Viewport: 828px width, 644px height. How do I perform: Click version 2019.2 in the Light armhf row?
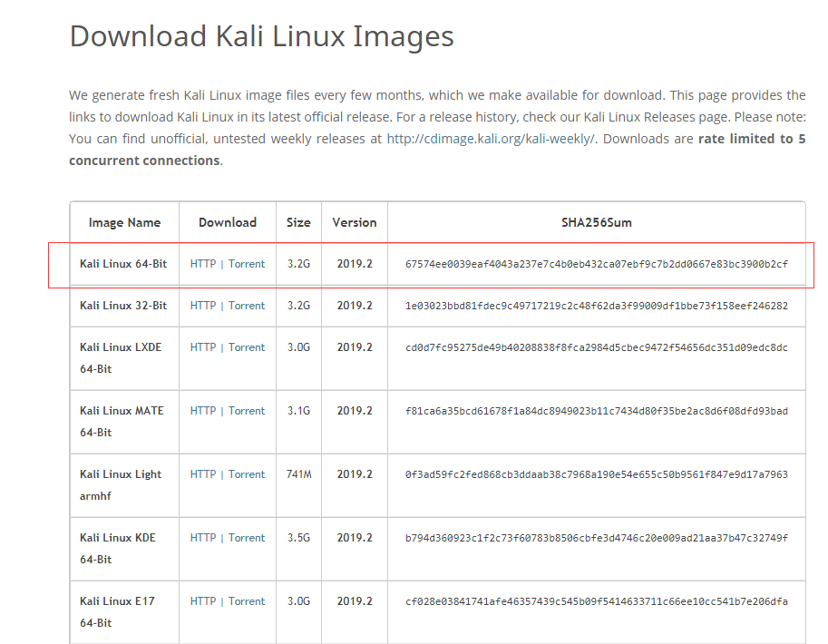click(355, 473)
